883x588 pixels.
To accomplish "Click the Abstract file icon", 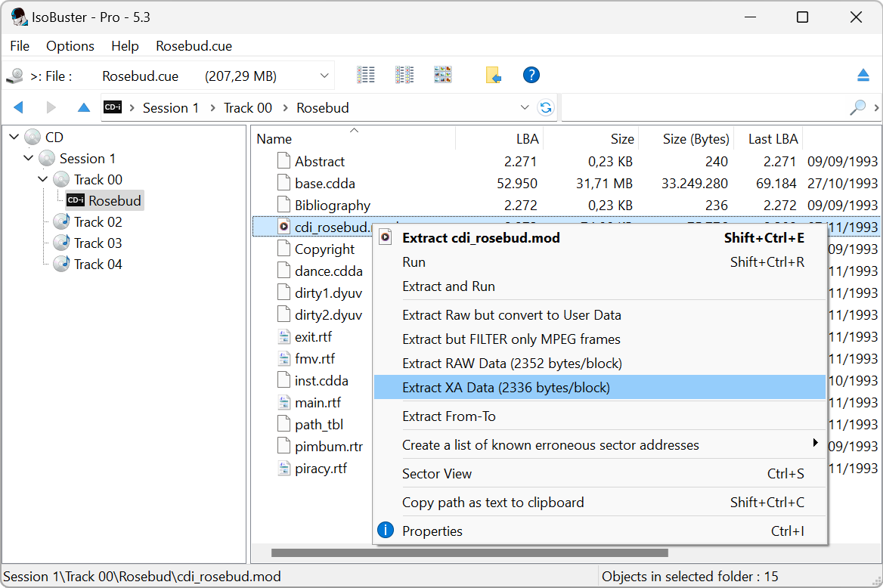I will point(284,161).
